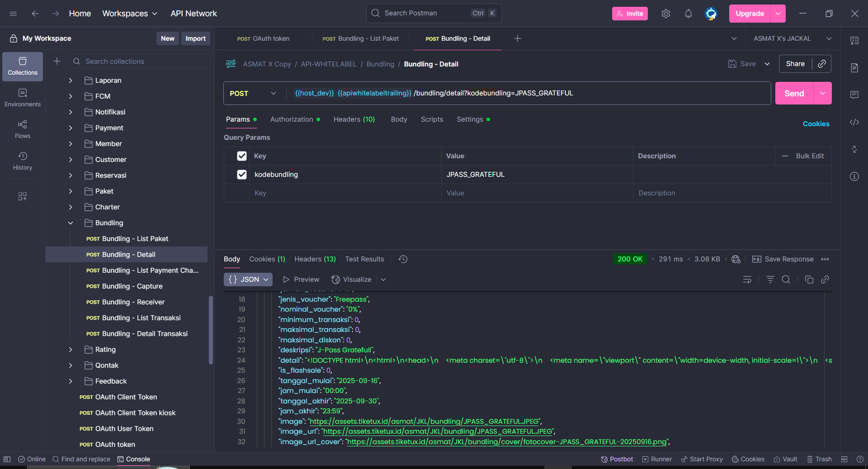Toggle word wrap in response viewer
Screen dimensions: 868x469
click(x=747, y=280)
